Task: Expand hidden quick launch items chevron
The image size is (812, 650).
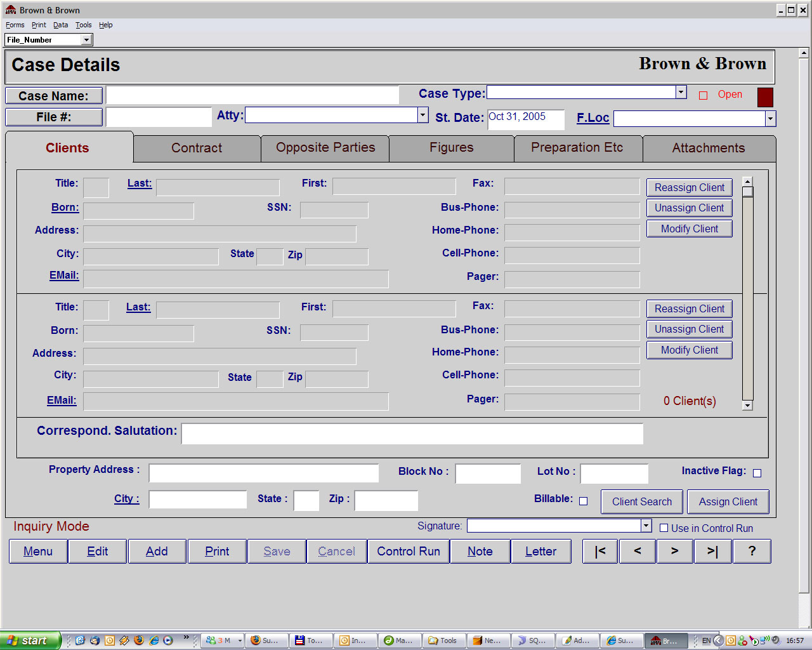Action: (x=186, y=637)
